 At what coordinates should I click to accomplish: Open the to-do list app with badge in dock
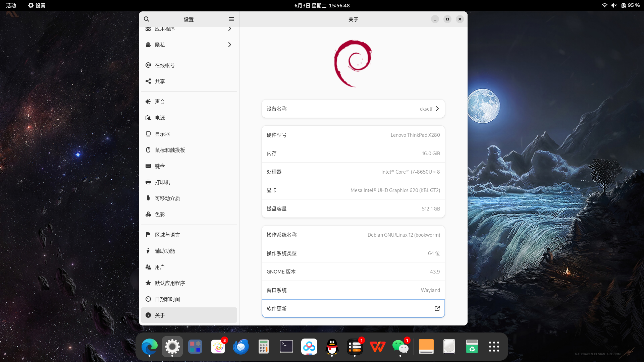[x=355, y=347]
